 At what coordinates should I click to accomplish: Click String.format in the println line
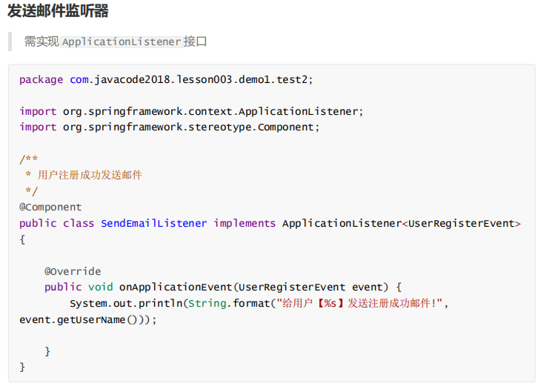[228, 303]
